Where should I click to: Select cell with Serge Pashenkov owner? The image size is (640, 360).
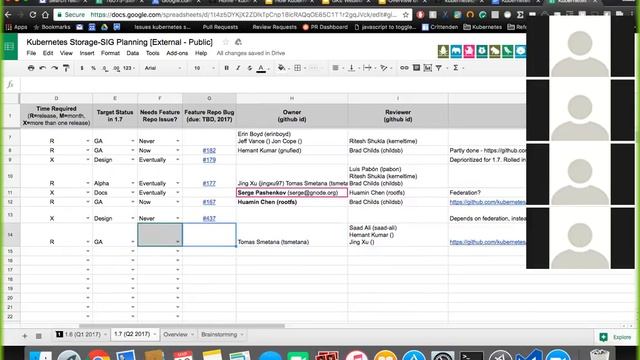click(x=292, y=193)
